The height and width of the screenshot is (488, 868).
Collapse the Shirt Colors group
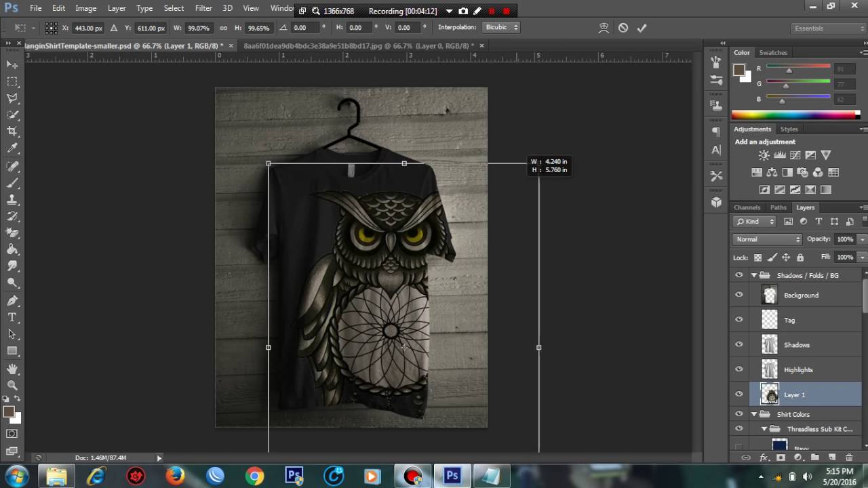pyautogui.click(x=754, y=414)
